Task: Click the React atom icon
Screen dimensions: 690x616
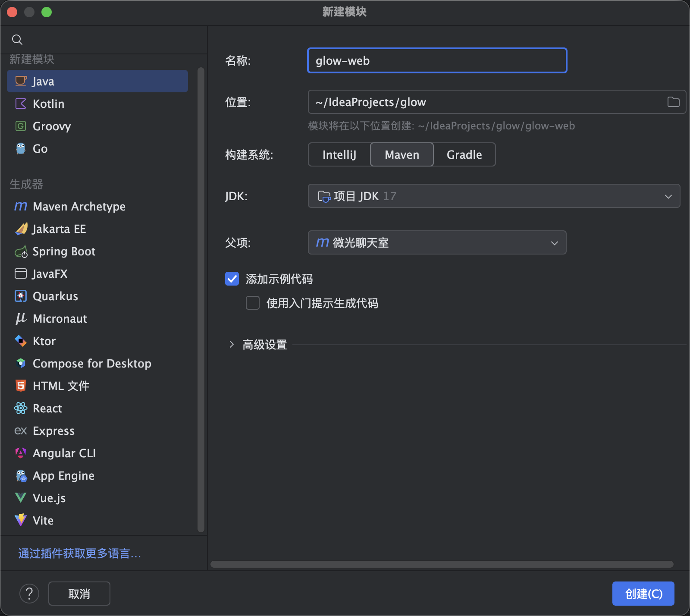Action: coord(21,408)
